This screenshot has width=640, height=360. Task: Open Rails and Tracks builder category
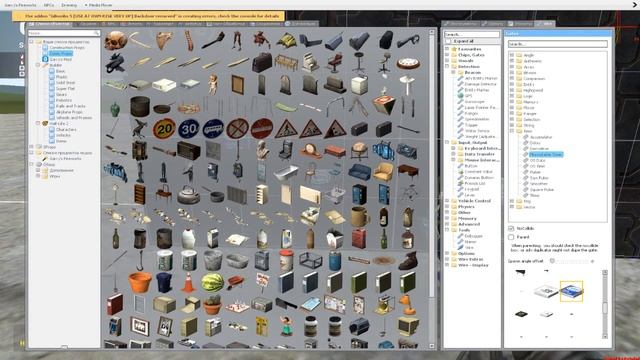(70, 106)
